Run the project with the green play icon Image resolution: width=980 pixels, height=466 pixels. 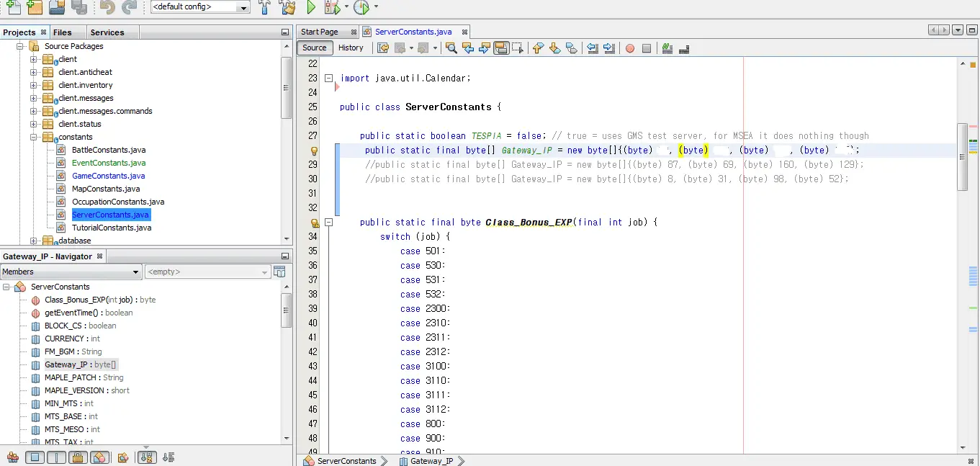311,7
